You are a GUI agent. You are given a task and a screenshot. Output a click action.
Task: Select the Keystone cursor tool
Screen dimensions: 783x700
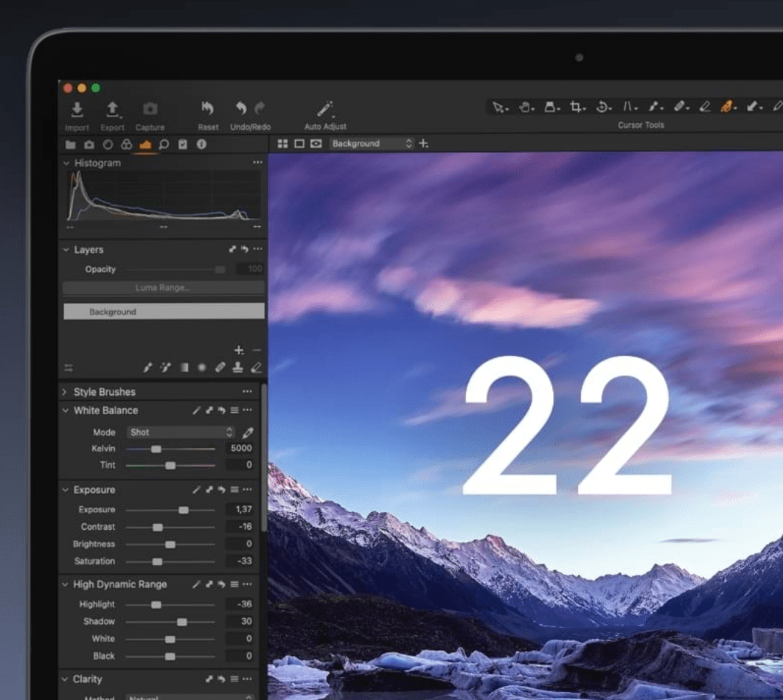[x=629, y=107]
